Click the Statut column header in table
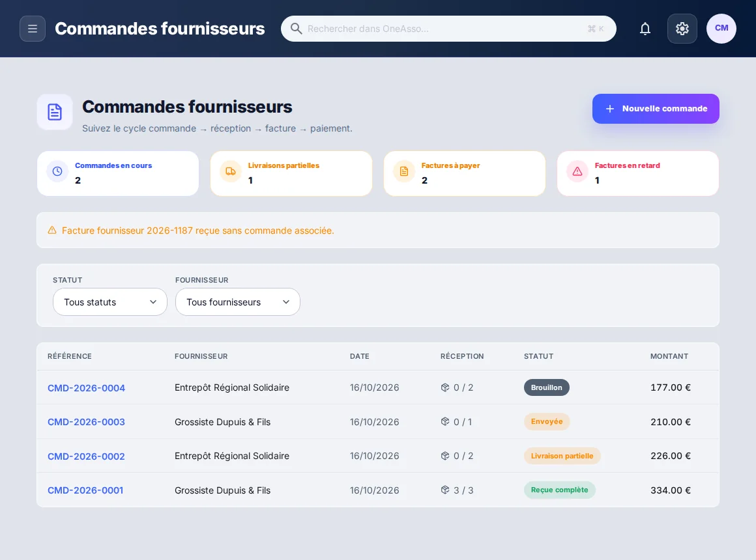756x560 pixels. [x=538, y=356]
